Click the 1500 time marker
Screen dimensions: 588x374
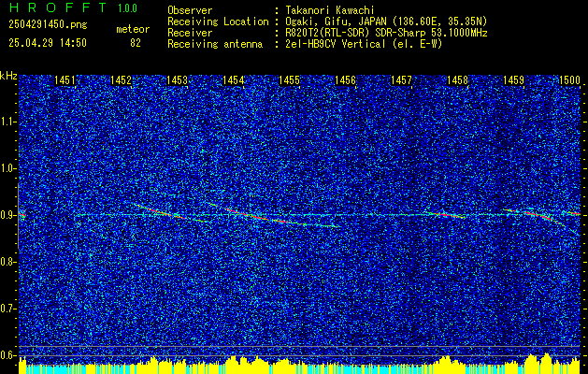pyautogui.click(x=569, y=80)
